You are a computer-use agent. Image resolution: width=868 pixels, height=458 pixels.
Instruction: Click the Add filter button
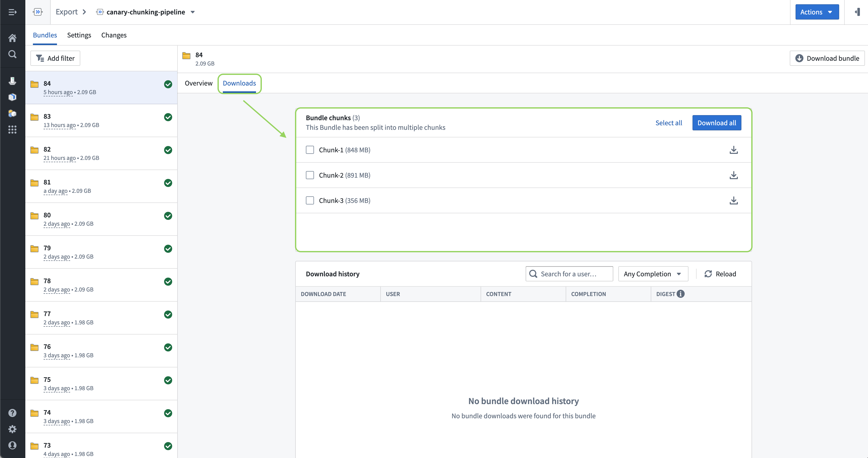pos(55,58)
